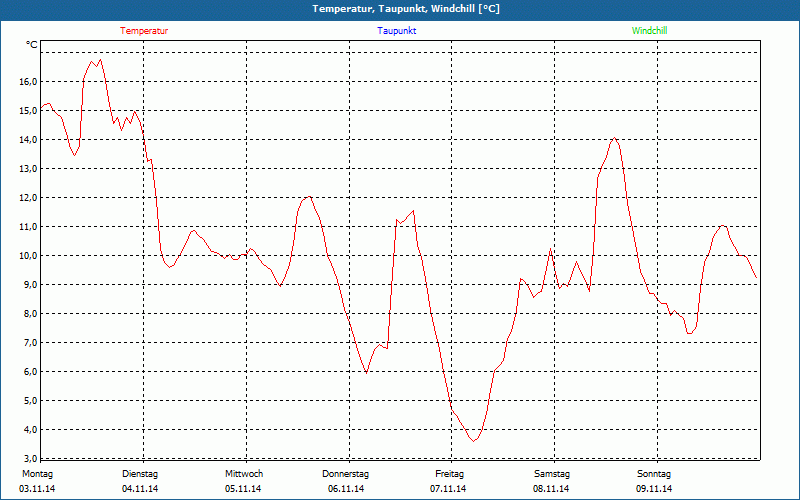Click the date 07.11.14
The height and width of the screenshot is (500, 800).
coord(448,489)
